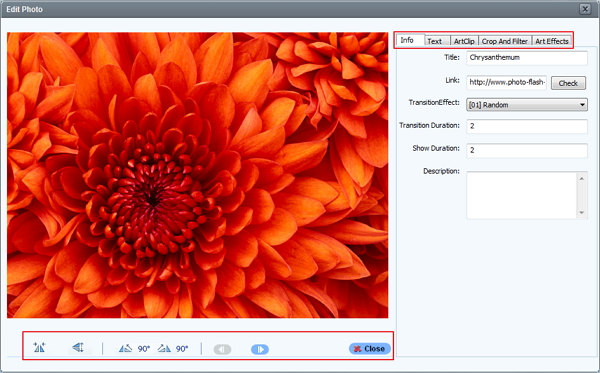Switch to the Info tab
600x373 pixels.
pos(410,40)
